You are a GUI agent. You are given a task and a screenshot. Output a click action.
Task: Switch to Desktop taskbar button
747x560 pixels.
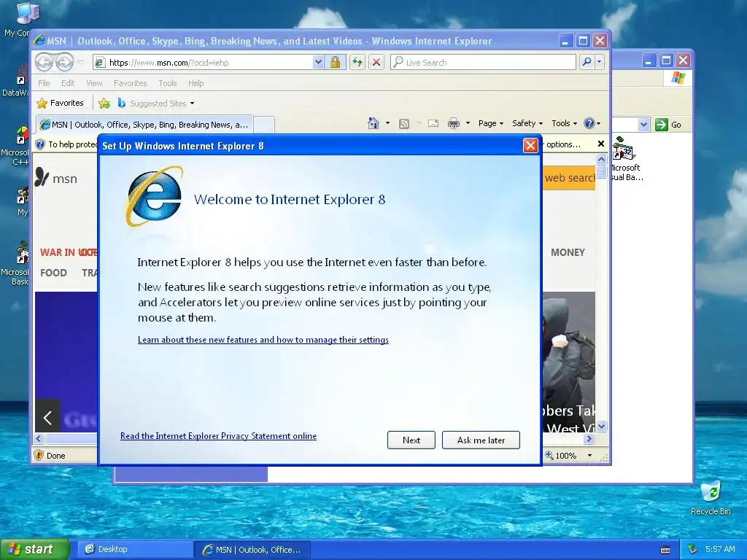(135, 549)
